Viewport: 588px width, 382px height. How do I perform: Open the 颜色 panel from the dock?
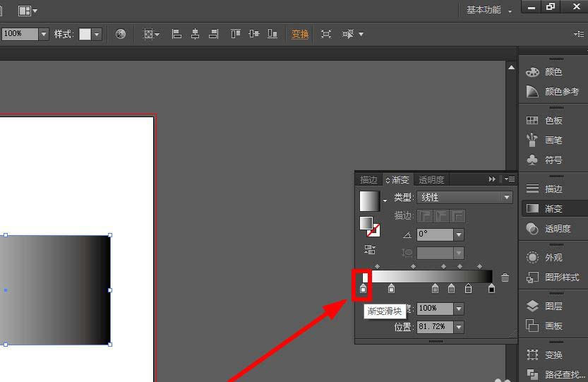(544, 72)
